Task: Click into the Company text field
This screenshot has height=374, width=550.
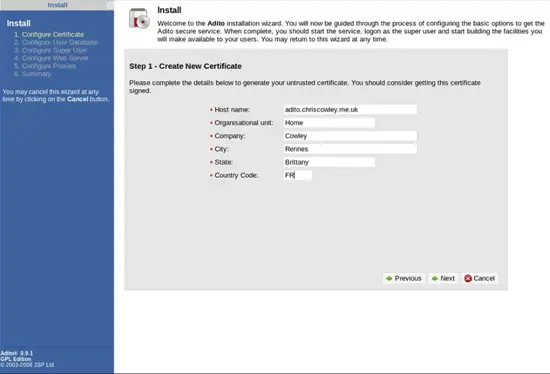Action: [350, 136]
